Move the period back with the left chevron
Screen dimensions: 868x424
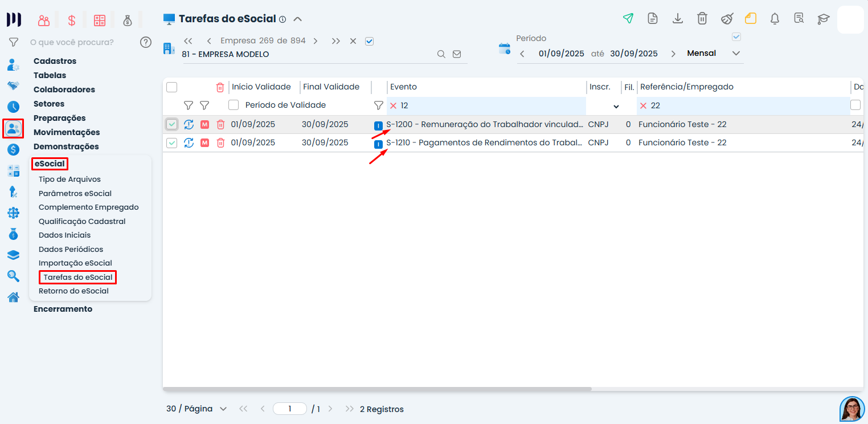click(x=522, y=54)
